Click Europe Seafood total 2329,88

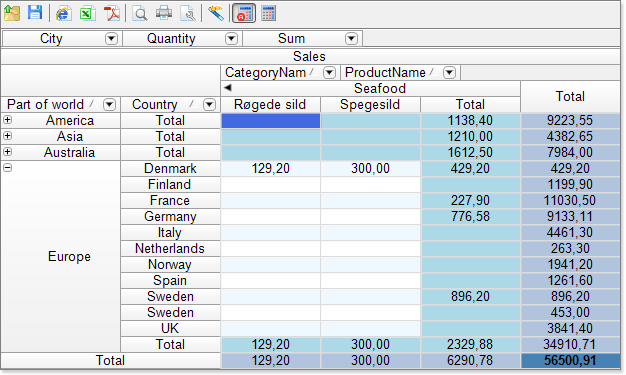[470, 344]
